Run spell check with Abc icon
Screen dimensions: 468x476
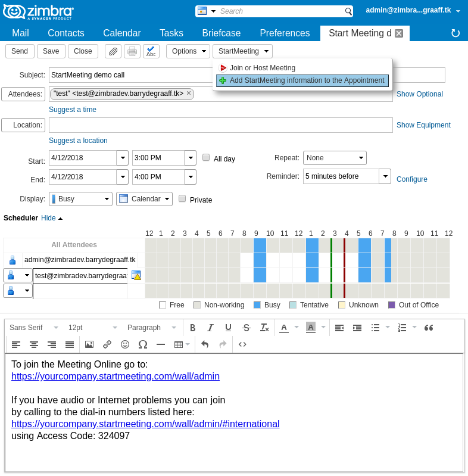[151, 51]
